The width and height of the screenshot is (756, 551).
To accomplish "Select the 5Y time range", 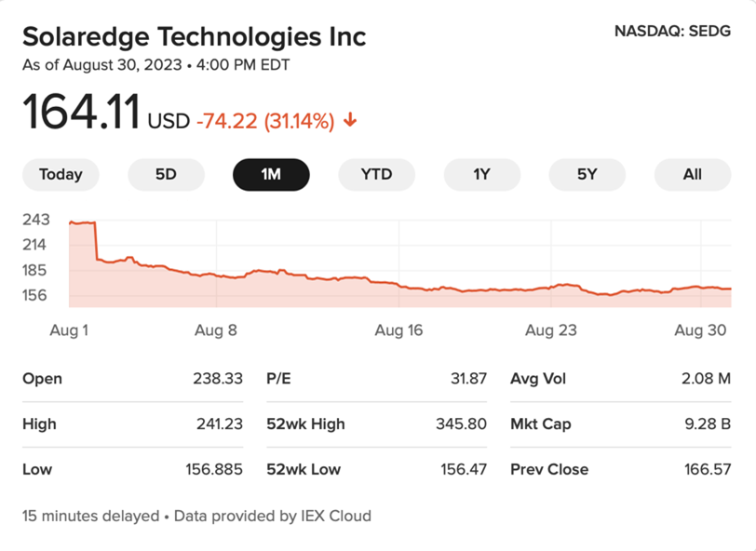I will coord(587,174).
